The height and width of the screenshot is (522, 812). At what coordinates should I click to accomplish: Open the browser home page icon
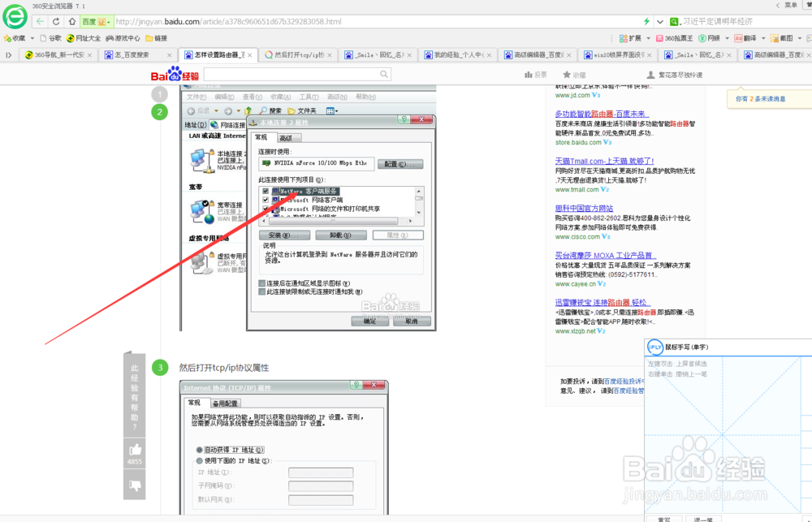(72, 22)
